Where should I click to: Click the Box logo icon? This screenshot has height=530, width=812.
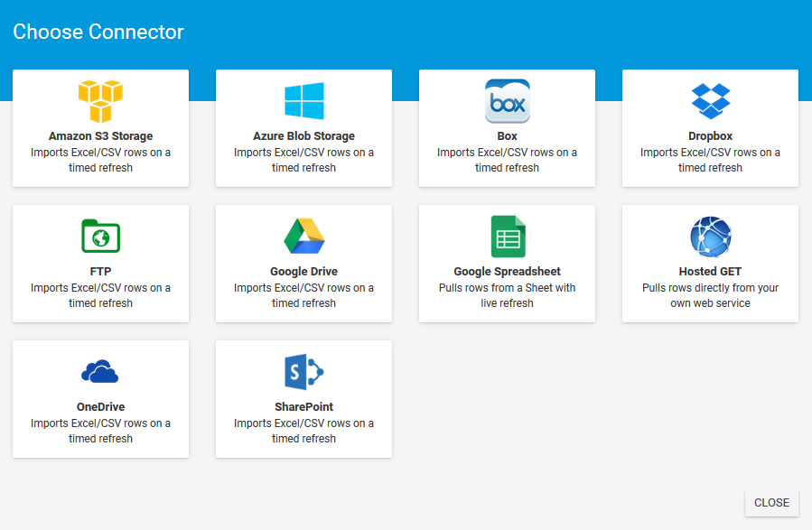[x=507, y=101]
